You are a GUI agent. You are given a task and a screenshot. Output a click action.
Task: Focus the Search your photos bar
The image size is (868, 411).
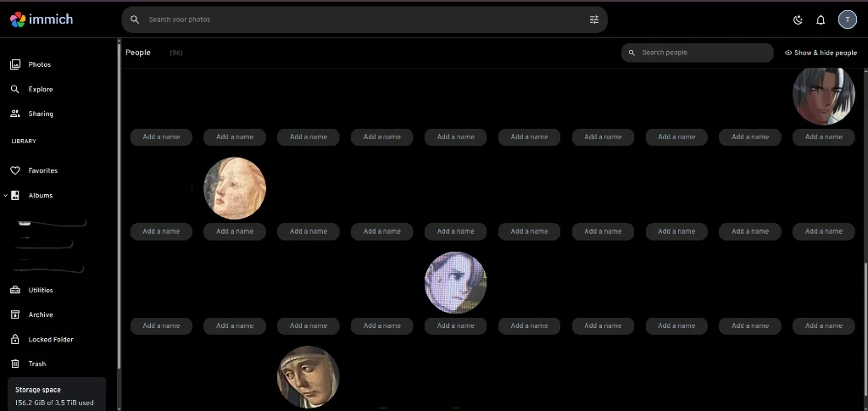coord(364,19)
